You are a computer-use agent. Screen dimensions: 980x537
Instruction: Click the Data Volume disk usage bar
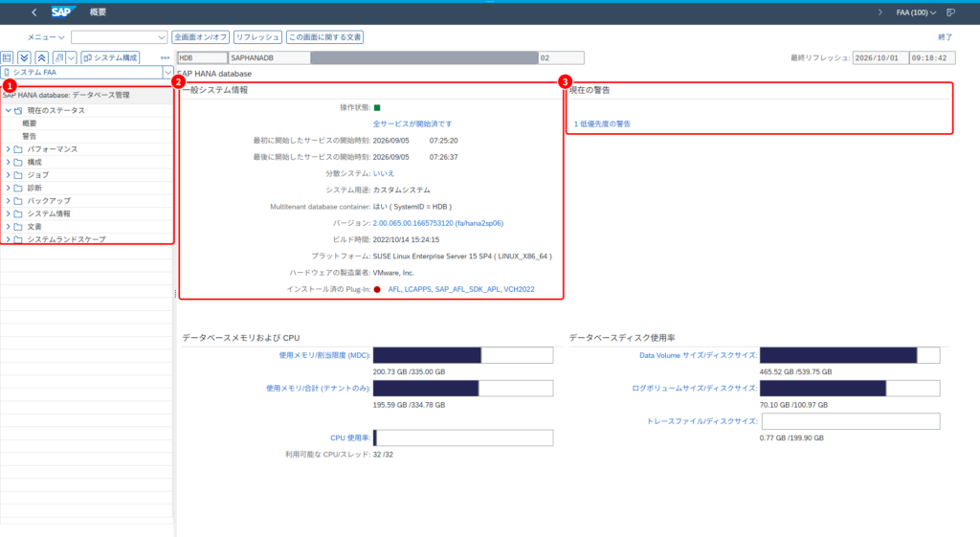850,355
